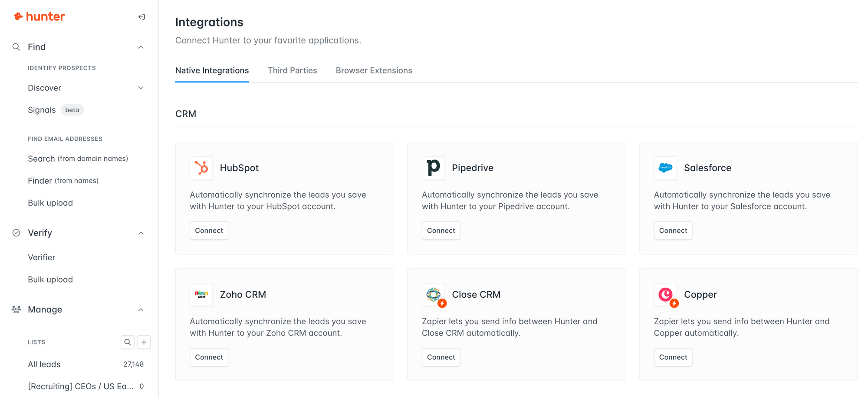This screenshot has width=868, height=398.
Task: Switch to Native Integrations tab
Action: pos(212,70)
